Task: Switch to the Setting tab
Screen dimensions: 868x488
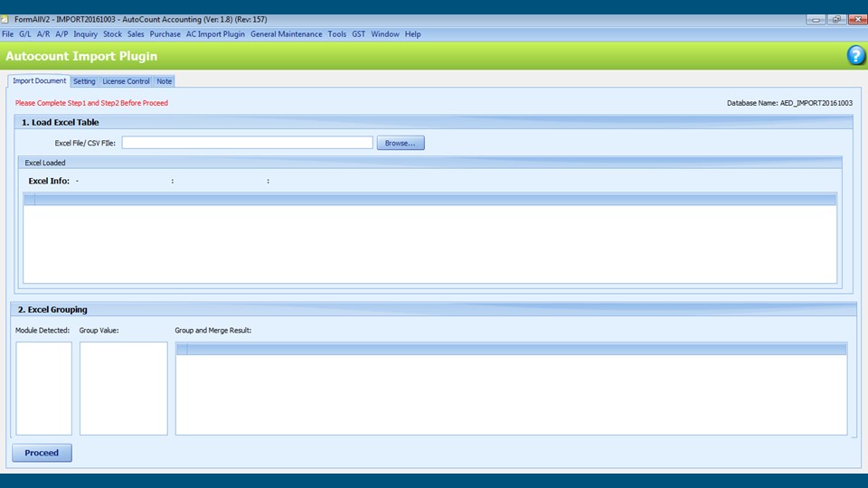Action: tap(84, 81)
